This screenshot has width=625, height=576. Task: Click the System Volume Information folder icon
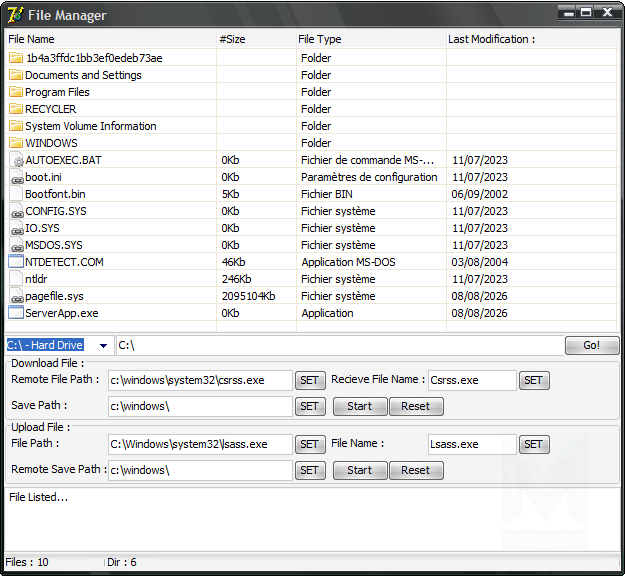[x=16, y=126]
